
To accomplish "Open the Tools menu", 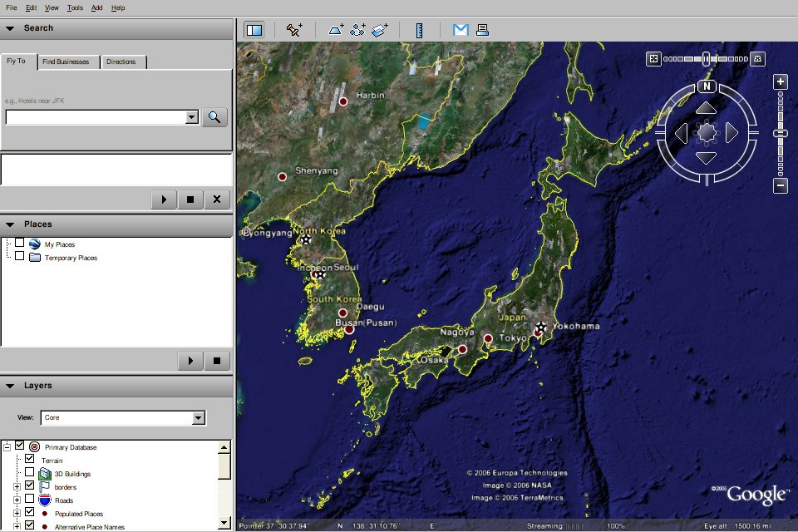I will (75, 7).
